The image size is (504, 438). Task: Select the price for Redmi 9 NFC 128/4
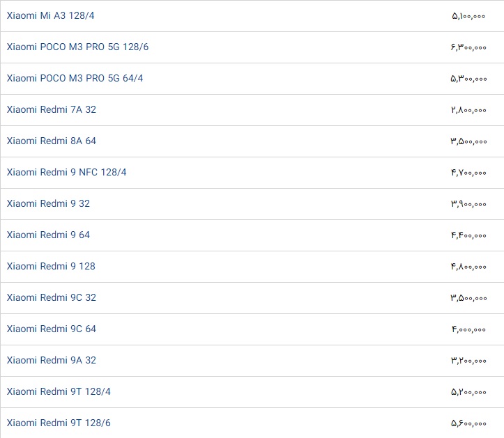click(x=468, y=172)
